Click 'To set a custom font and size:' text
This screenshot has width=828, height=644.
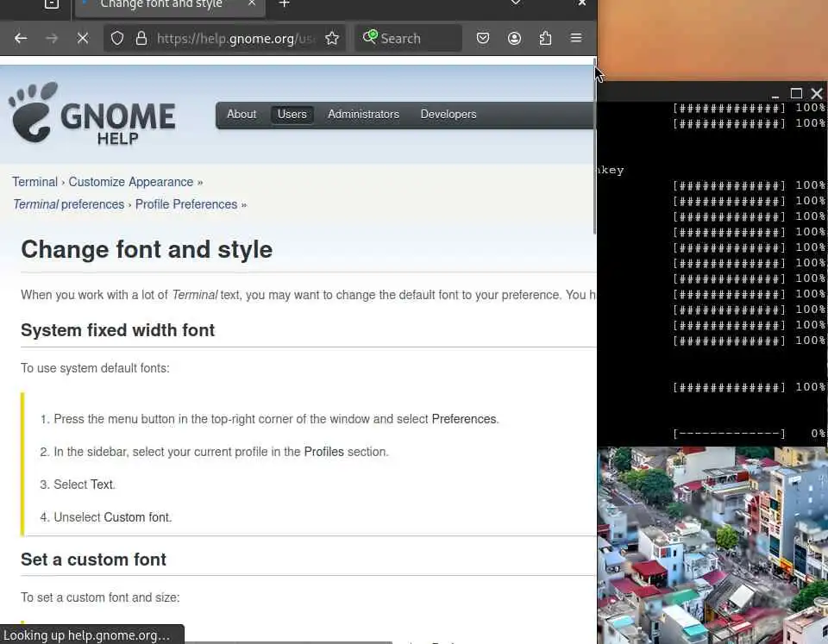[100, 597]
